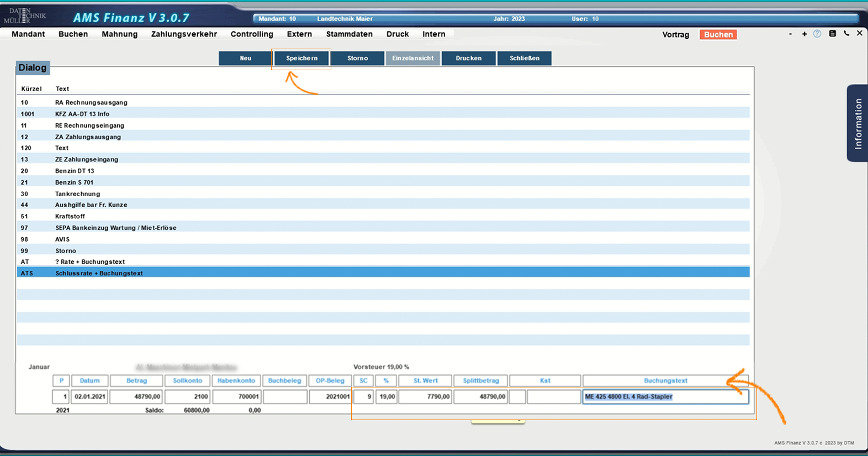Open the phone contact icon
Viewport: 868px width, 456px height.
tap(846, 34)
